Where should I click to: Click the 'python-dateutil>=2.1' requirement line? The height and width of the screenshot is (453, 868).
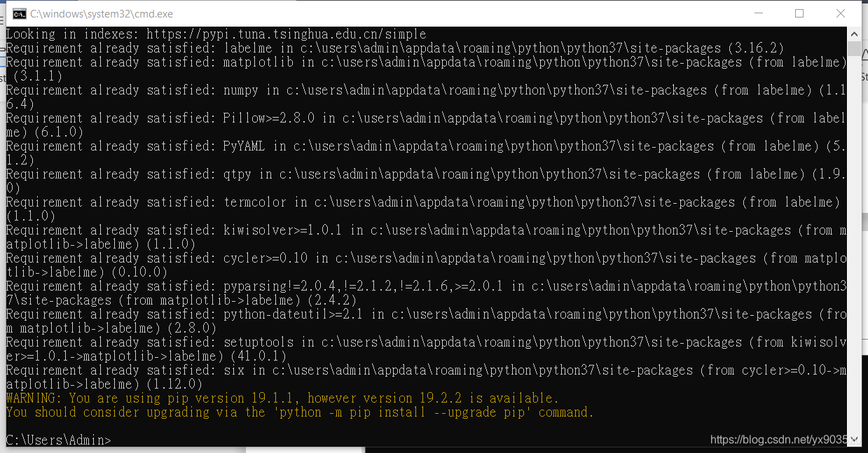426,314
